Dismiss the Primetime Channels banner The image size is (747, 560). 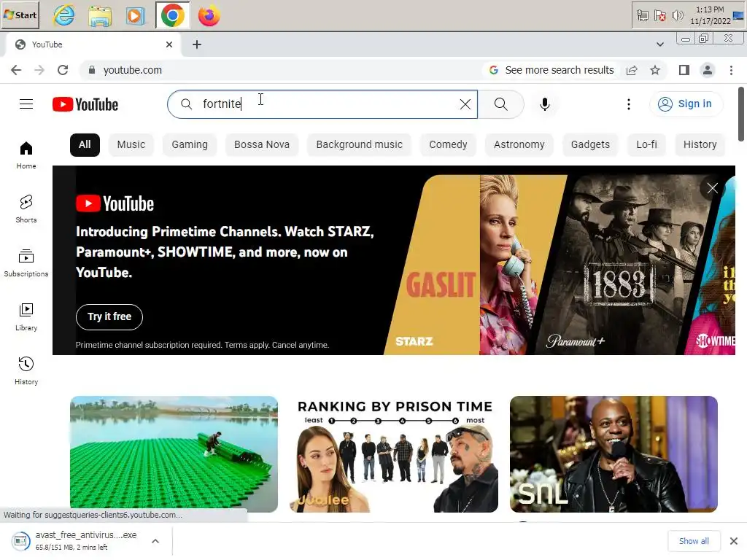(x=712, y=188)
